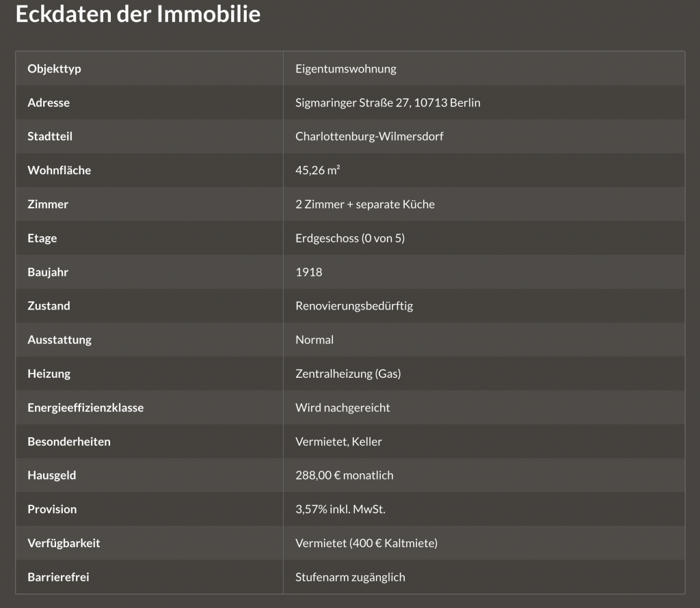Select the Renovierungsbedürftig condition text
The height and width of the screenshot is (608, 700).
tap(354, 305)
